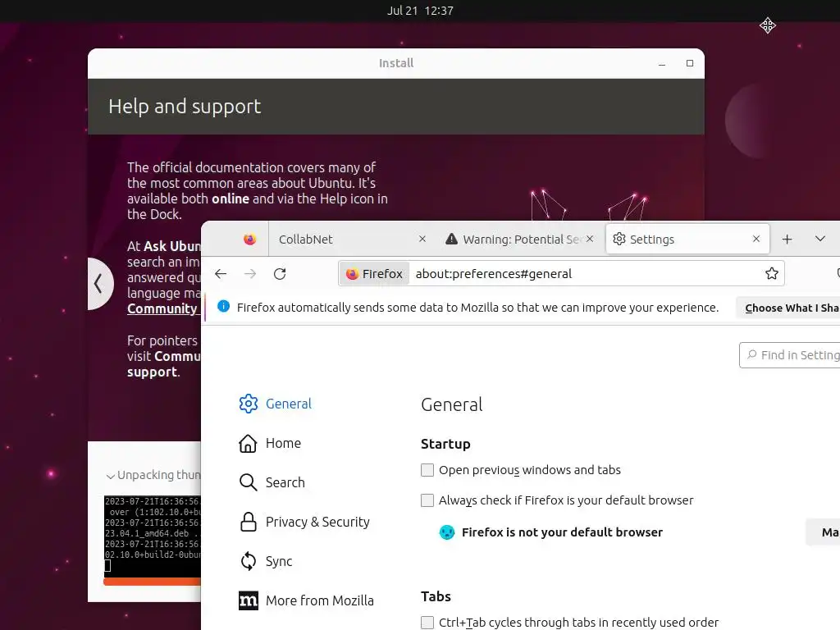
Task: Open the General settings category
Action: pos(276,404)
